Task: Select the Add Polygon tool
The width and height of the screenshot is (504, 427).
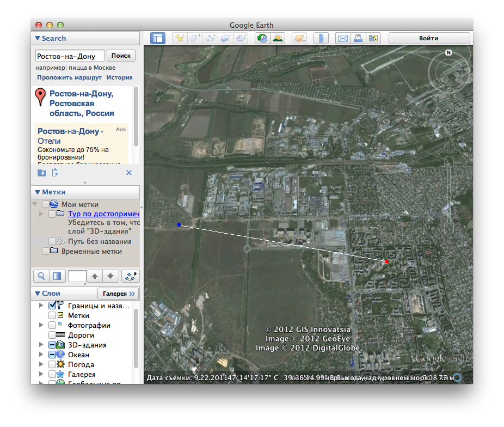Action: coord(195,38)
